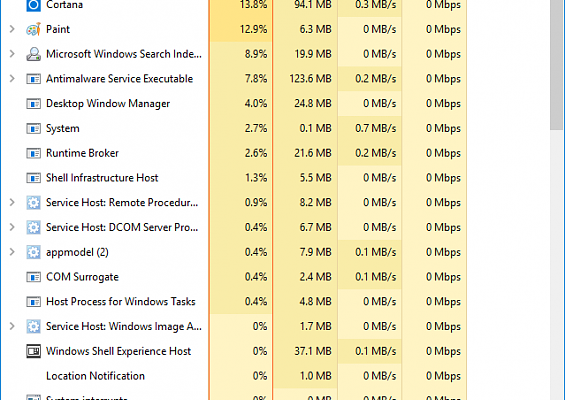Screen dimensions: 565x400
Task: Click Search Indexer's 19.9 MB memory value
Action: tap(313, 54)
